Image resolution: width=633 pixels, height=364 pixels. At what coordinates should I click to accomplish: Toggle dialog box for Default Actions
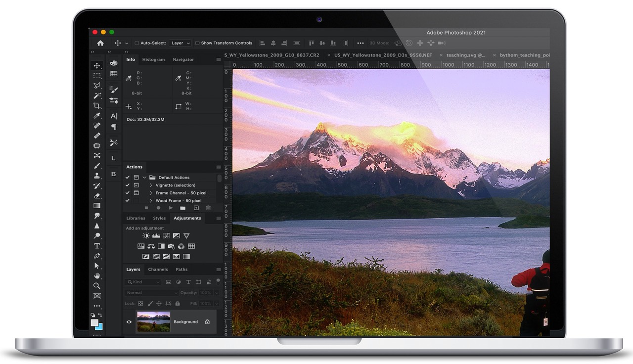136,178
